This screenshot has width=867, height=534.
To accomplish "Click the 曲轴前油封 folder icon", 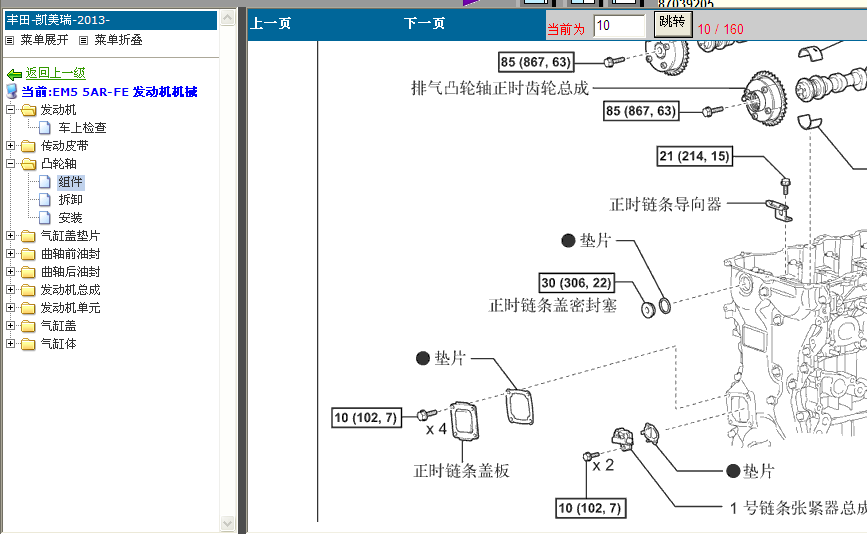I will pos(28,254).
